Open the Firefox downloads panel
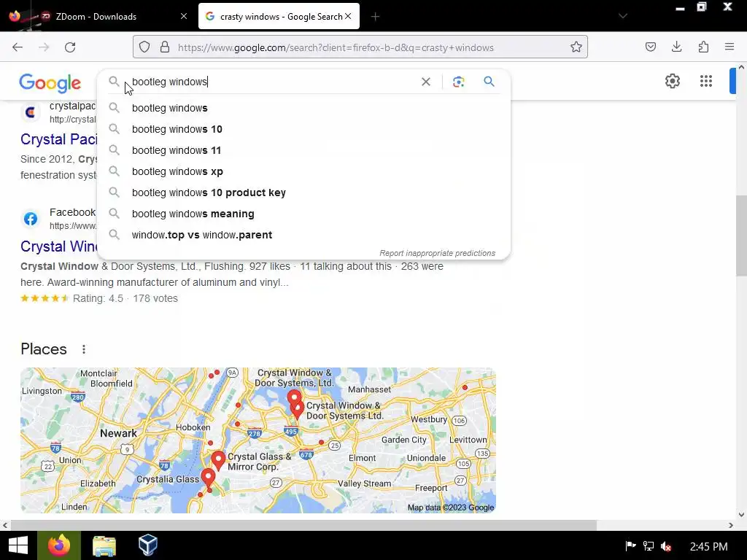 pyautogui.click(x=676, y=47)
